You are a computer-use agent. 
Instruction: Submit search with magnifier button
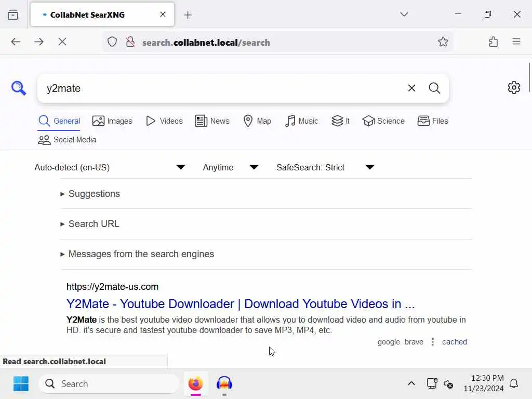point(434,88)
